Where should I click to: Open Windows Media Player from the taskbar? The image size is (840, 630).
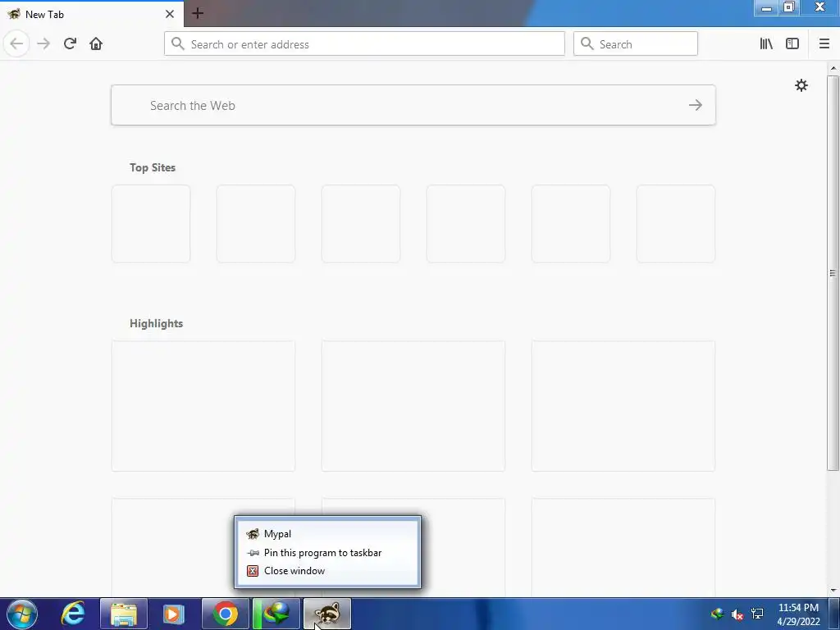click(173, 614)
